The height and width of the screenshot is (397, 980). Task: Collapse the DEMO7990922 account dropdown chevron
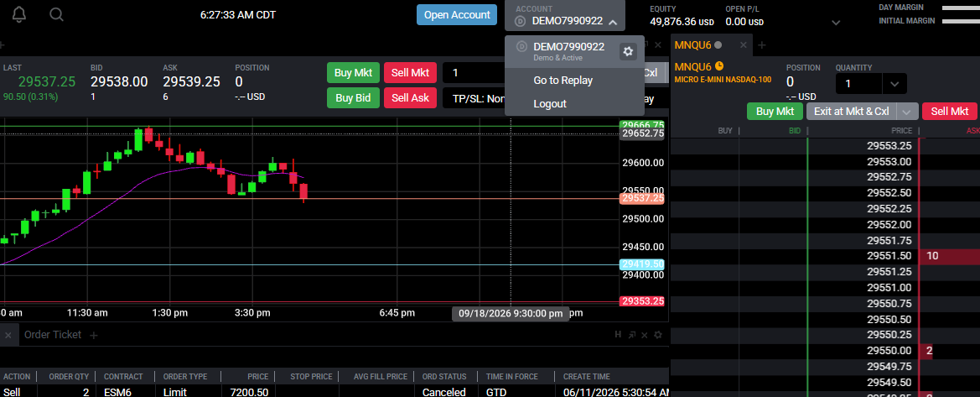pos(613,21)
